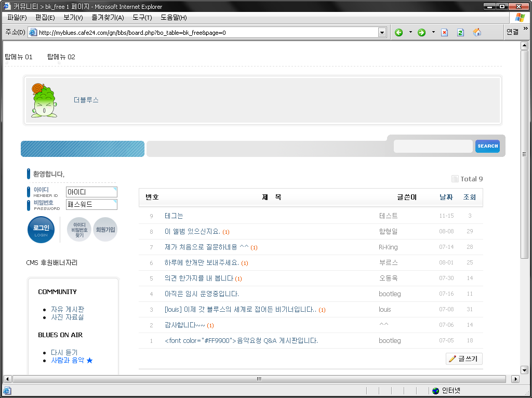Click the 연결 links toolbar label

pyautogui.click(x=512, y=32)
